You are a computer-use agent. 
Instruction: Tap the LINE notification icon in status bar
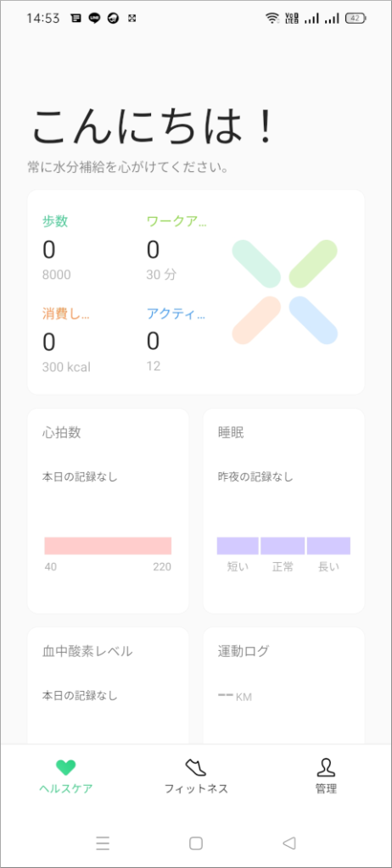click(94, 19)
